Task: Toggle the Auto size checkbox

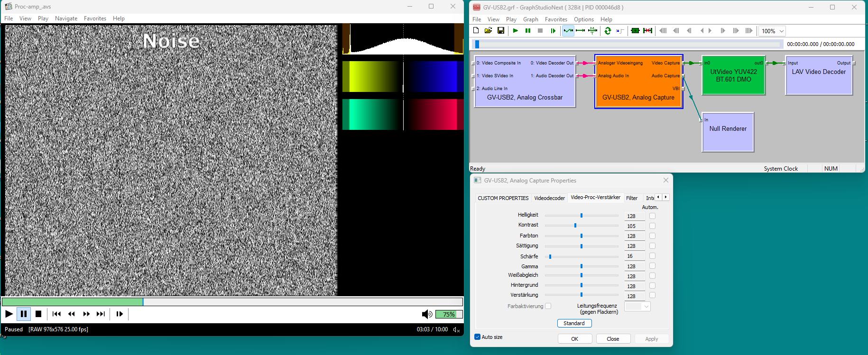Action: pyautogui.click(x=478, y=337)
